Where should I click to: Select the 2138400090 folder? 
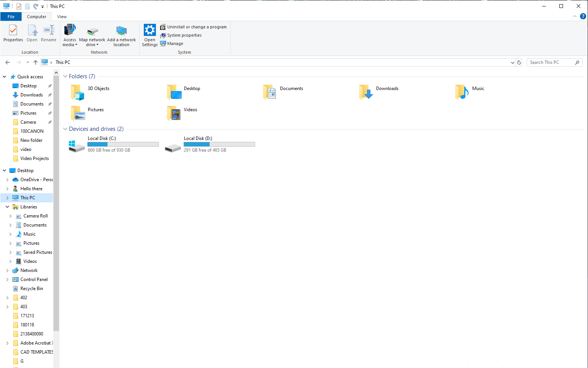click(32, 334)
